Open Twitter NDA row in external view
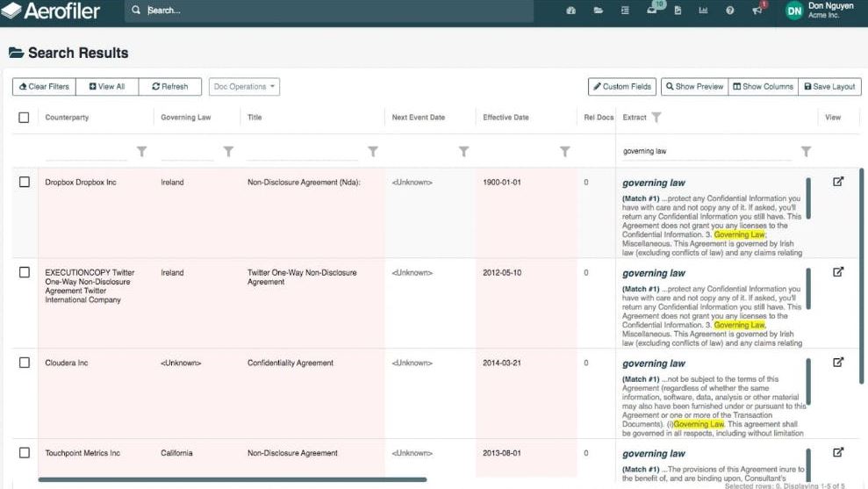Image resolution: width=868 pixels, height=489 pixels. tap(838, 272)
